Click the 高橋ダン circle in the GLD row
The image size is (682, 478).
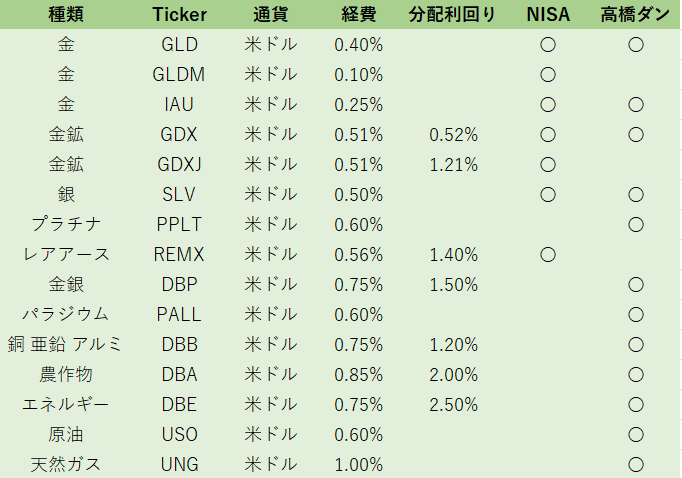click(x=635, y=45)
